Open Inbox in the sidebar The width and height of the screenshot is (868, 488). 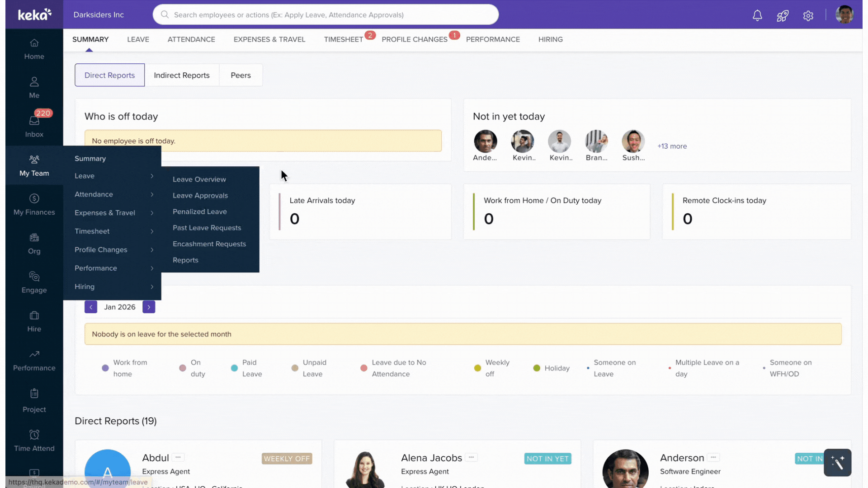click(x=34, y=126)
